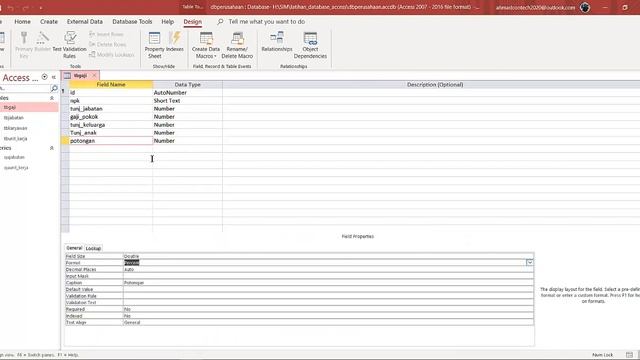Open the Indexes window
The height and width of the screenshot is (360, 640).
(x=175, y=42)
